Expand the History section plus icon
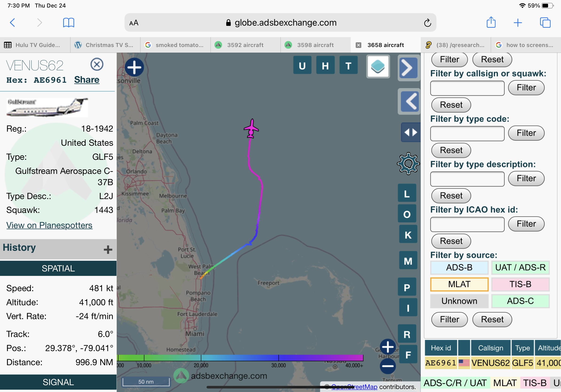The image size is (561, 392). [x=108, y=250]
